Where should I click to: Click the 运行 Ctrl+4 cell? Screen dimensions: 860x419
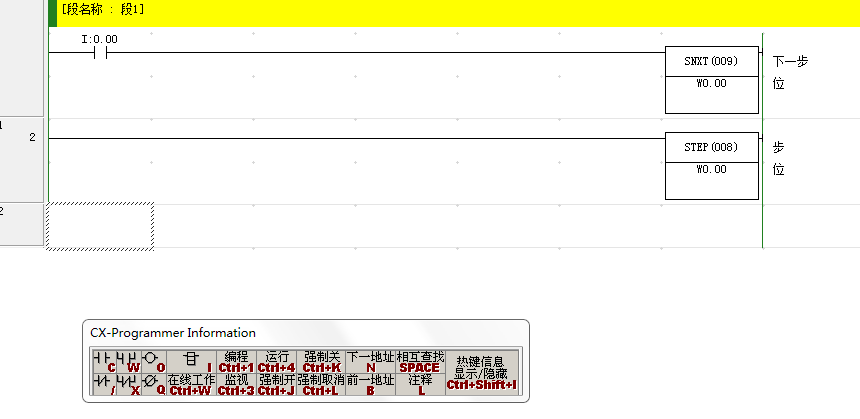276,361
